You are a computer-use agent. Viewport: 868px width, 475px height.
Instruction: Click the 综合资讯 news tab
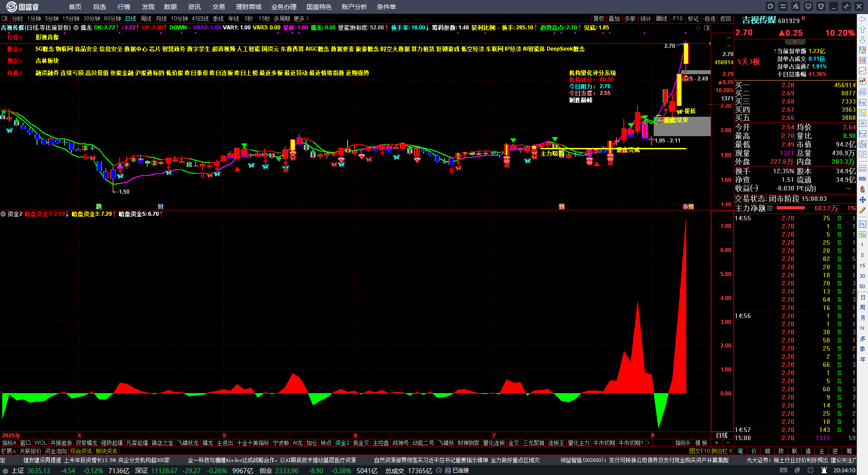(x=81, y=451)
